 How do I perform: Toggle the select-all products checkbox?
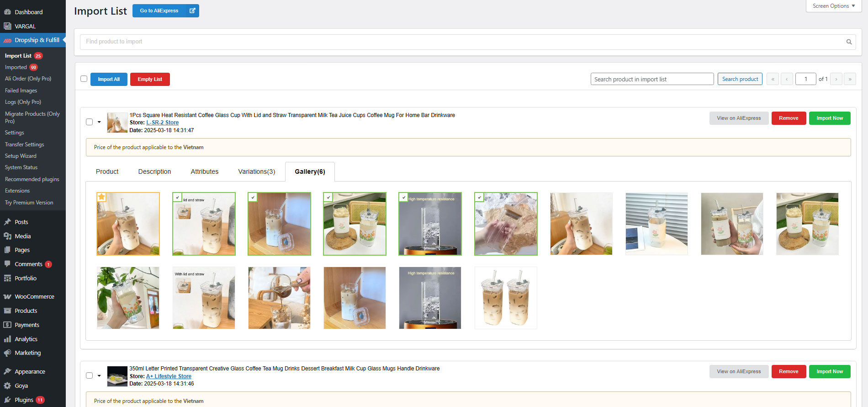[84, 79]
